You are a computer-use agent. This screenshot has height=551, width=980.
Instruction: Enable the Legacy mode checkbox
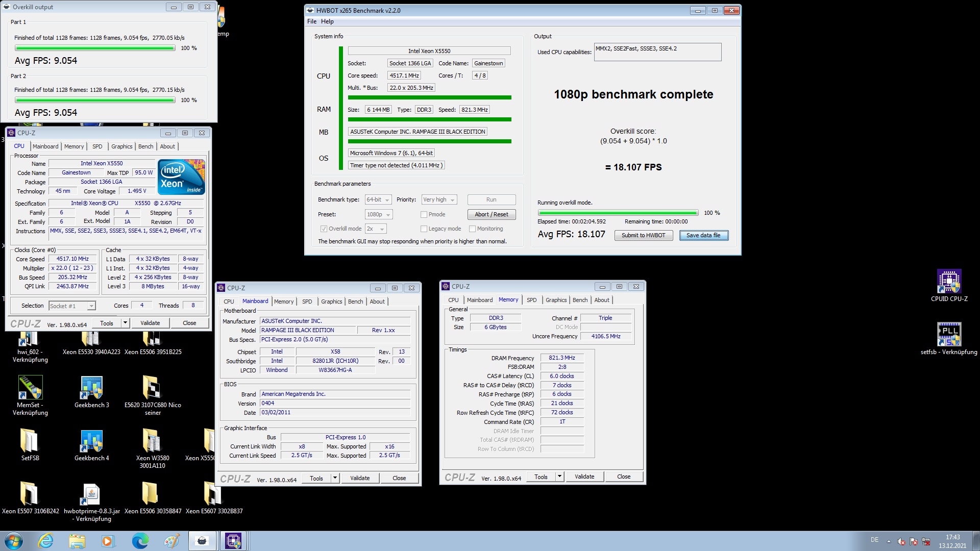tap(424, 229)
